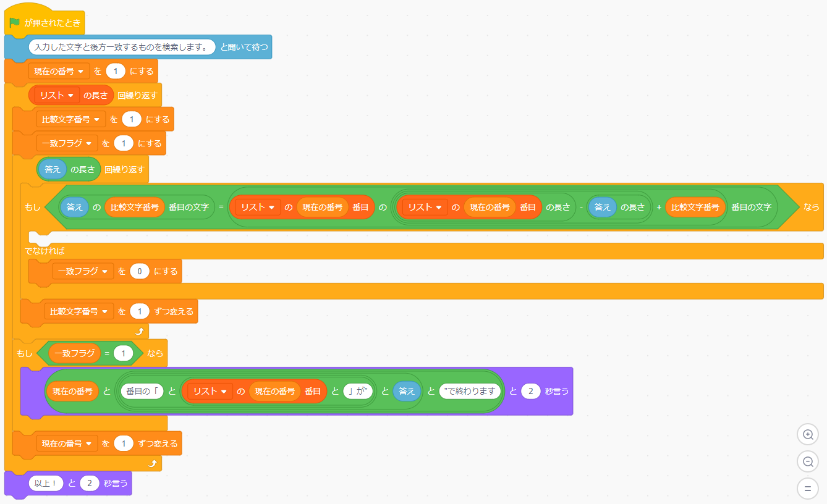
Task: Click the 比較文字番号 variable reporter in the condition
Action: click(x=135, y=208)
